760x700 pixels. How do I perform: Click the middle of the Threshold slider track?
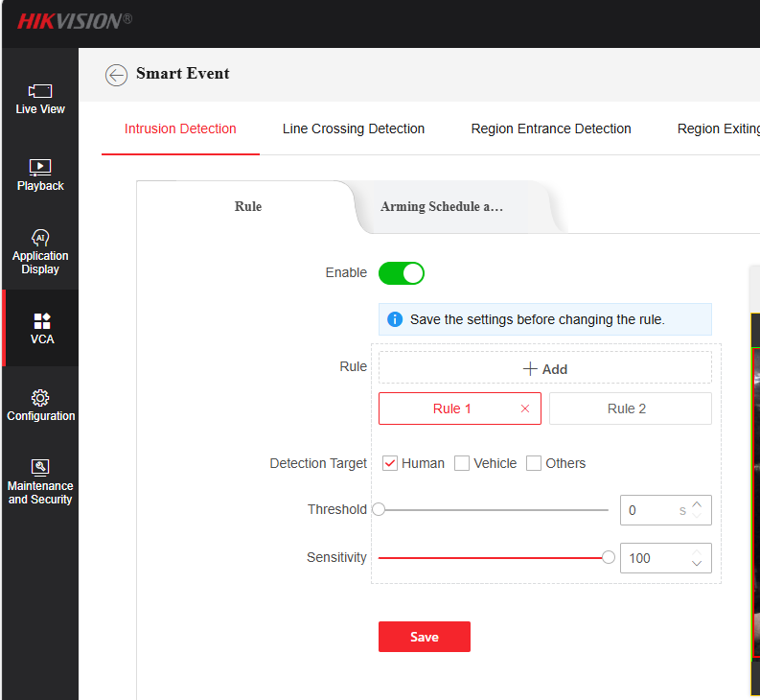[494, 510]
